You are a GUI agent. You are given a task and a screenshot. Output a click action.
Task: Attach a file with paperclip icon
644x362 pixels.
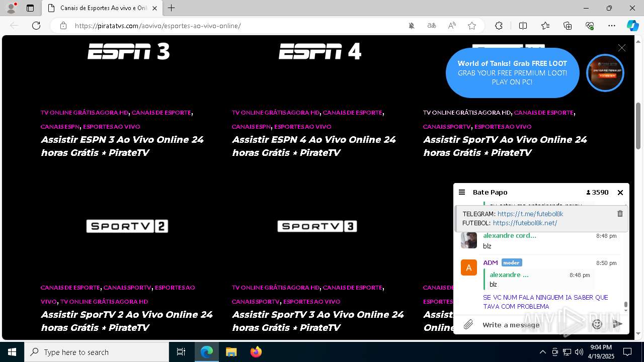point(468,325)
